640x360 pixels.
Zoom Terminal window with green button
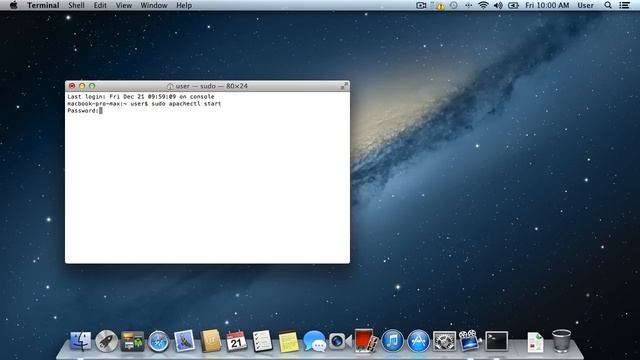pyautogui.click(x=92, y=86)
